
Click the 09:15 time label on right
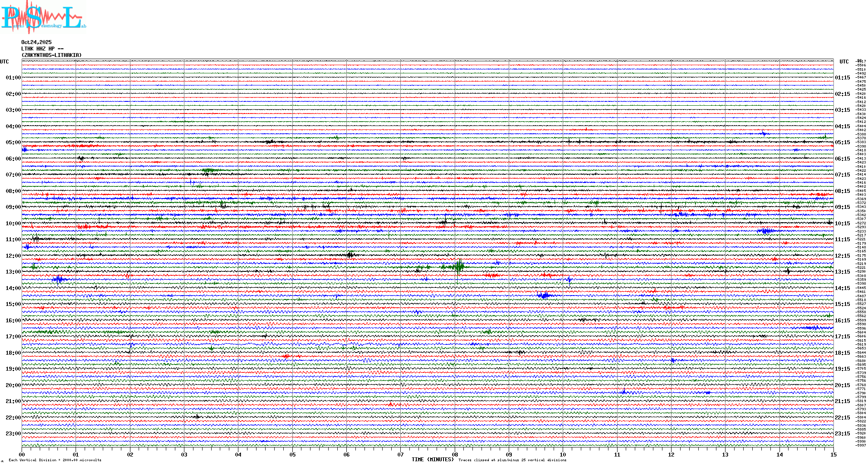click(x=842, y=207)
